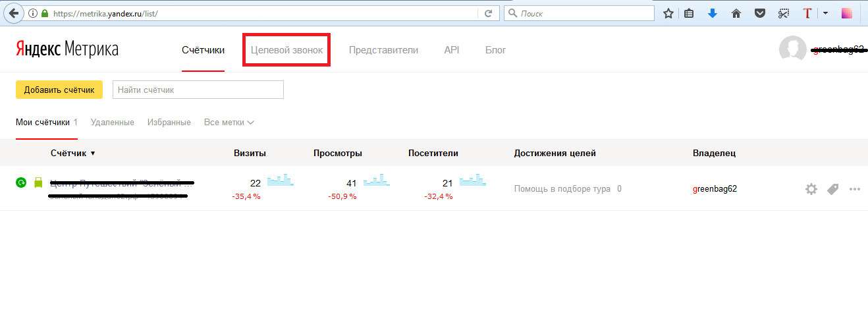Viewport: 868px width, 309px height.
Task: Open the API menu item
Action: [452, 50]
